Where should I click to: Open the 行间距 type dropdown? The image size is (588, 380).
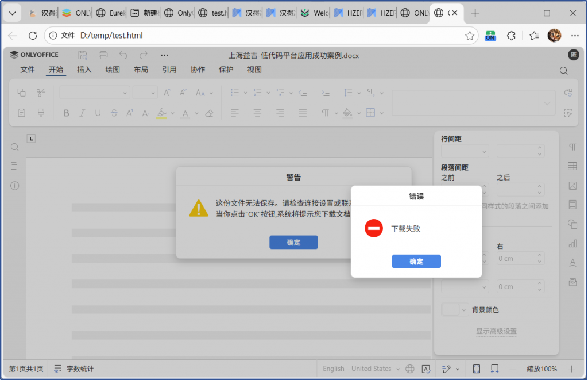[484, 152]
